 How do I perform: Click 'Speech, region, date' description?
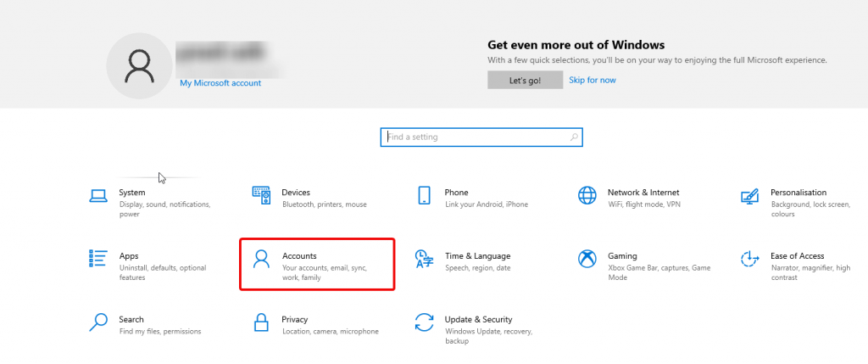point(478,268)
